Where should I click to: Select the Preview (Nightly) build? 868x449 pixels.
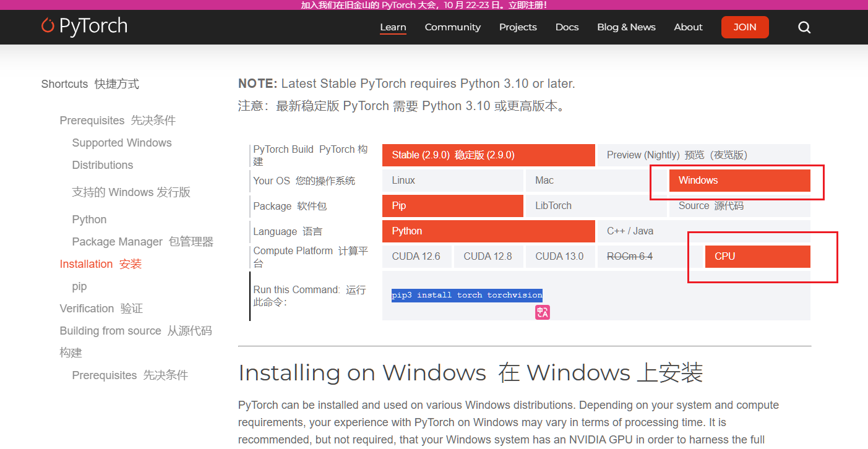703,155
